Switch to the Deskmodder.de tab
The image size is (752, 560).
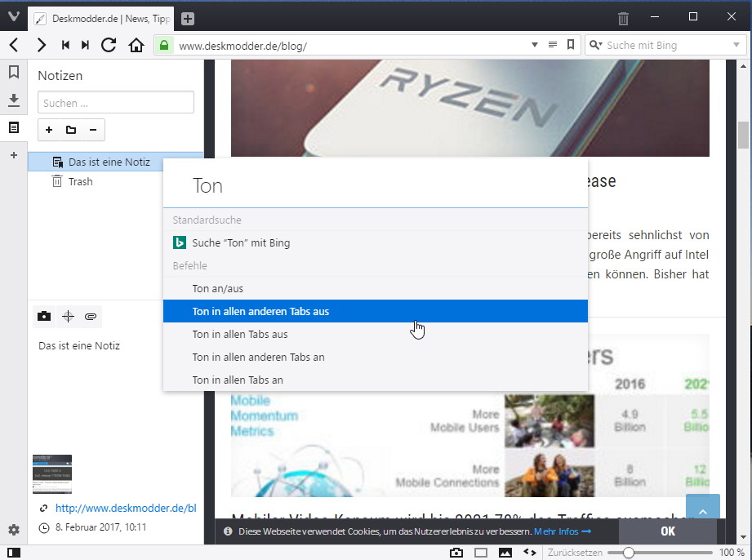(102, 19)
